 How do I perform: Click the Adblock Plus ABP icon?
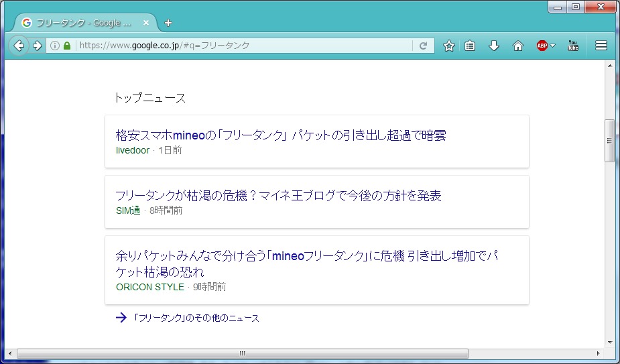tap(542, 46)
